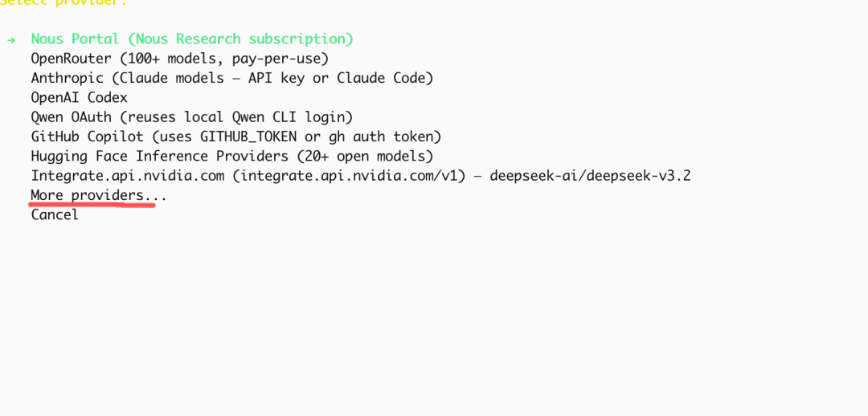868x416 pixels.
Task: Pick the OpenAI Codex entry
Action: (79, 97)
